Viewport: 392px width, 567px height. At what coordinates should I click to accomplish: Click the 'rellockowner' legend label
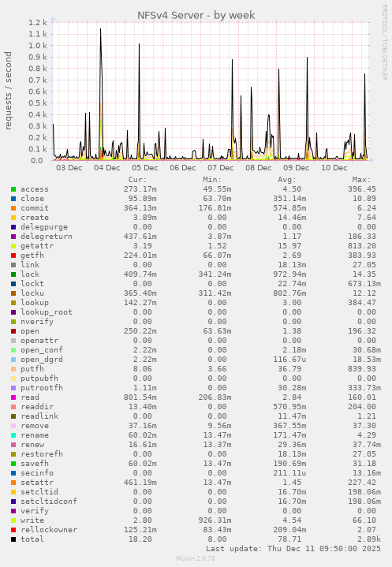tap(49, 530)
